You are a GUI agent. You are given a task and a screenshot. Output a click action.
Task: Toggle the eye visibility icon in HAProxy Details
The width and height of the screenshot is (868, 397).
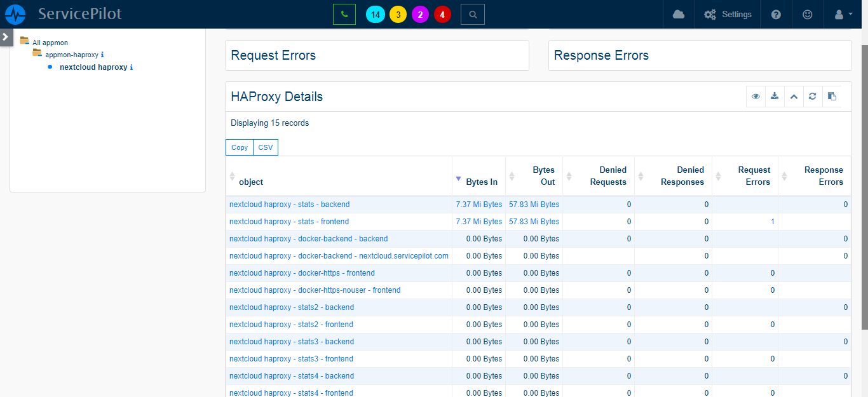coord(756,97)
